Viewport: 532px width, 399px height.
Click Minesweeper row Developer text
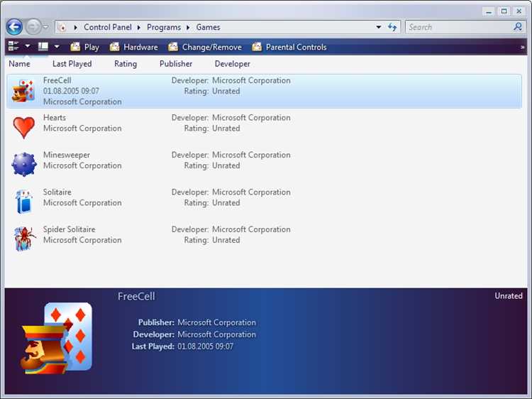(231, 155)
